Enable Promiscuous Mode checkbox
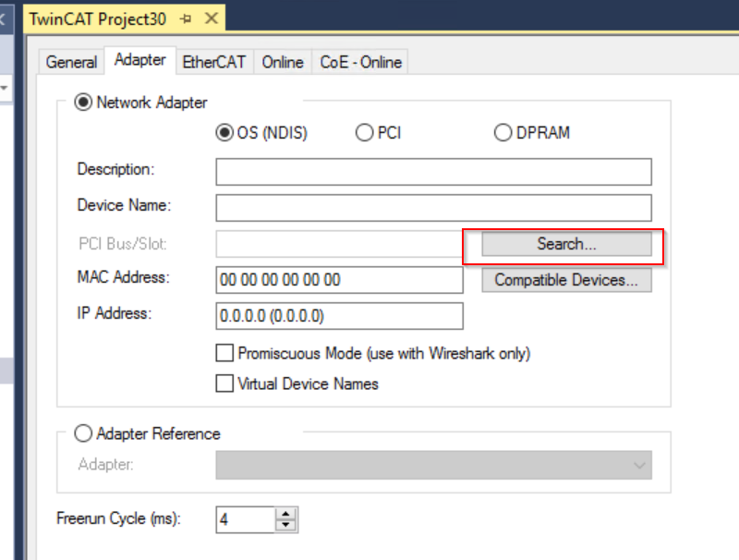 pos(224,353)
